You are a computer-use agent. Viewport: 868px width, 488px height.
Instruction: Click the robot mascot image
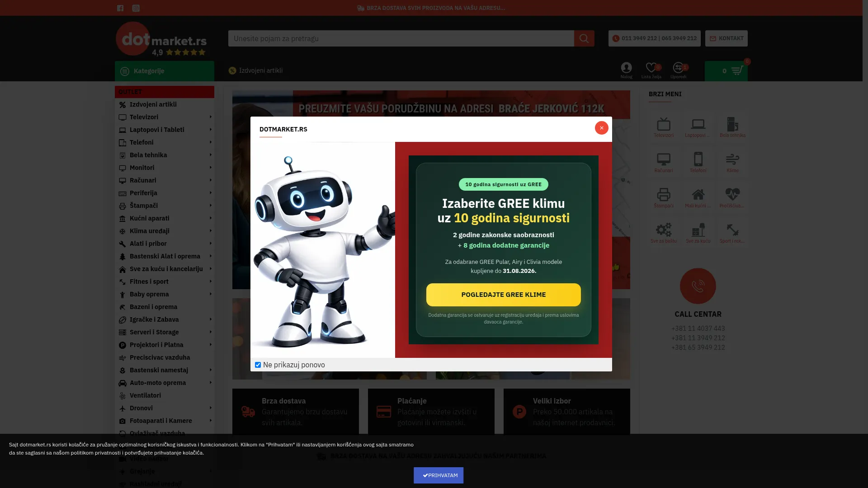[323, 250]
